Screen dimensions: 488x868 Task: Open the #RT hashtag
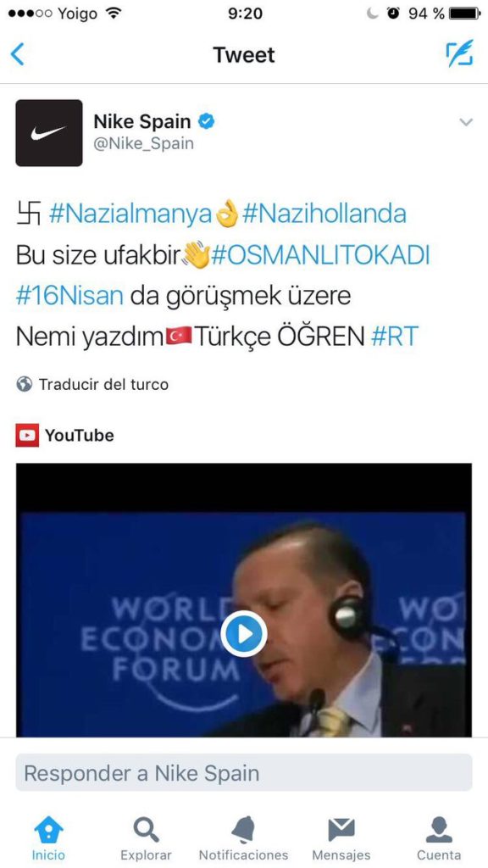tap(395, 337)
